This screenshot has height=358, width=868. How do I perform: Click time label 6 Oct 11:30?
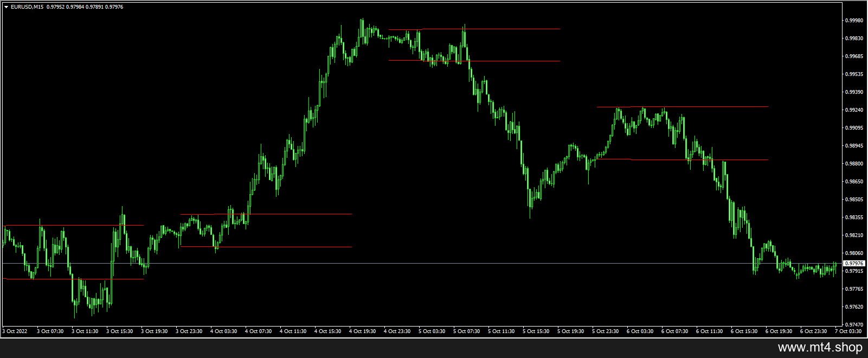click(x=710, y=331)
